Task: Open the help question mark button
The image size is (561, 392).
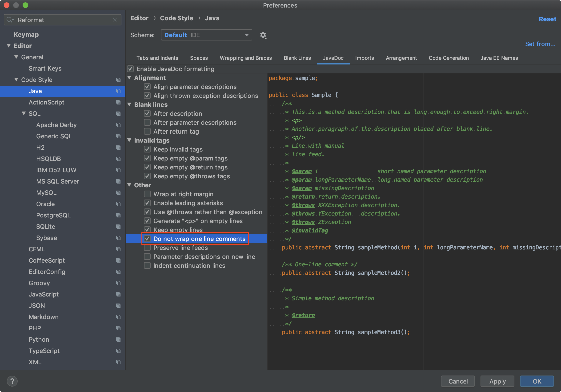Action: 12,381
